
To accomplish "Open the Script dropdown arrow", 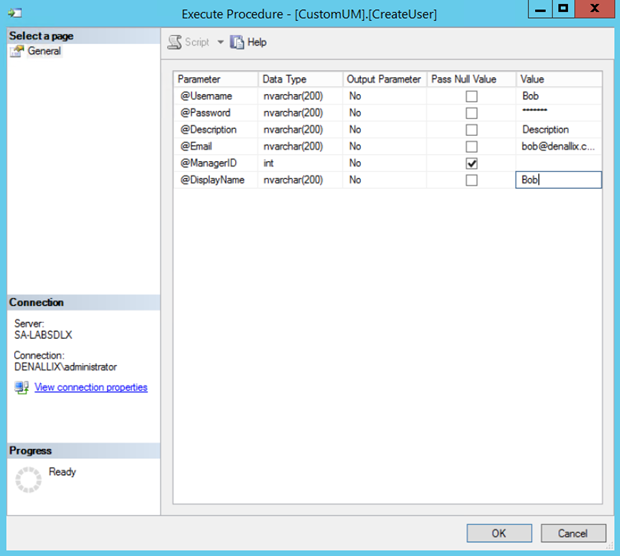I will click(220, 42).
